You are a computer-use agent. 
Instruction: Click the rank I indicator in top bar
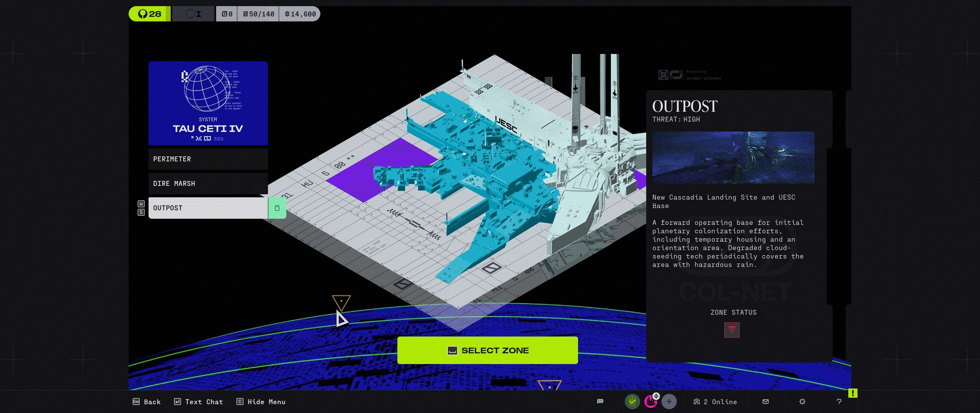click(193, 14)
